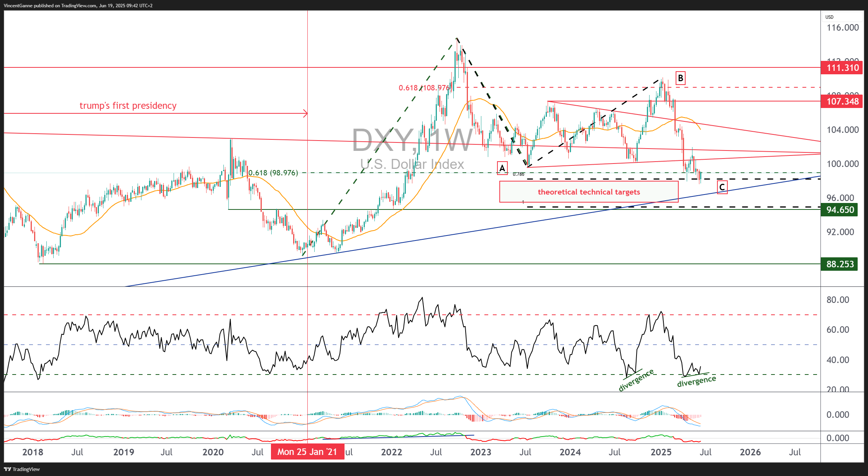Click the 2018 label on time axis
This screenshot has height=476, width=868.
33,452
